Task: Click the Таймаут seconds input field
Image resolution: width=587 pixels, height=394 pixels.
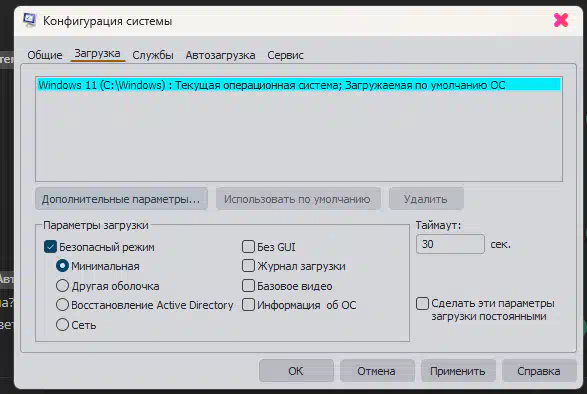Action: (x=450, y=244)
